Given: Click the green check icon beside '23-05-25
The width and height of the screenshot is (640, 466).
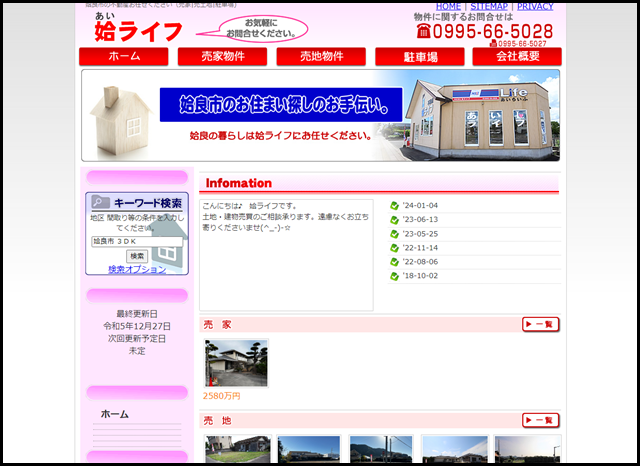Looking at the screenshot, I should [x=394, y=234].
